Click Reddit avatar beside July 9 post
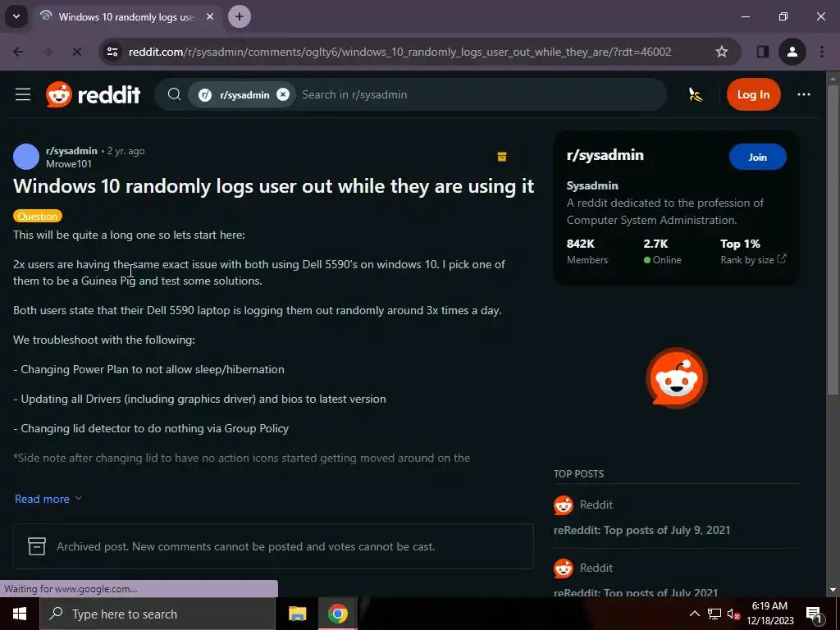Image resolution: width=840 pixels, height=630 pixels. tap(563, 505)
